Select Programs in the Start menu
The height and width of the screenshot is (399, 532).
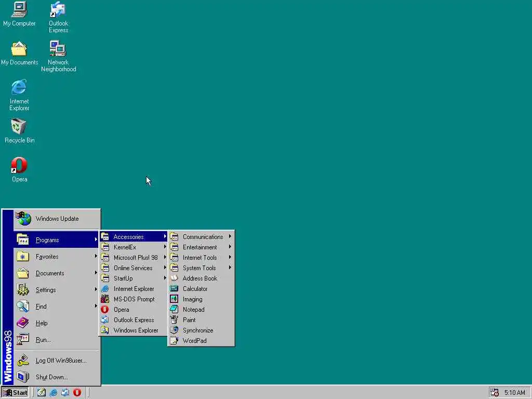[x=56, y=240]
